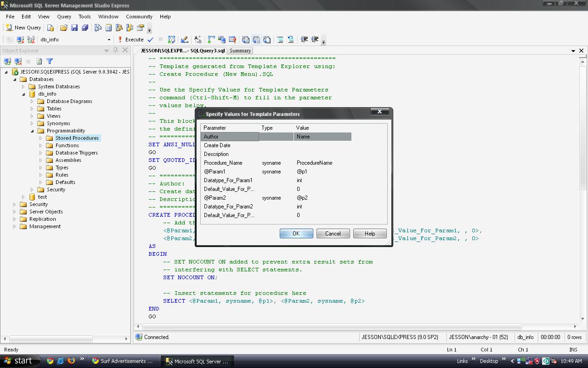Click the Connect icon in Object Explorer
The width and height of the screenshot is (588, 368).
7,61
